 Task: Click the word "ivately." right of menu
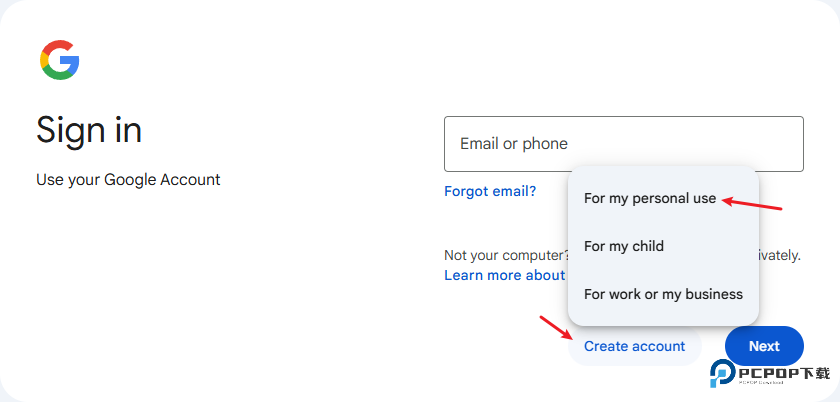(780, 255)
